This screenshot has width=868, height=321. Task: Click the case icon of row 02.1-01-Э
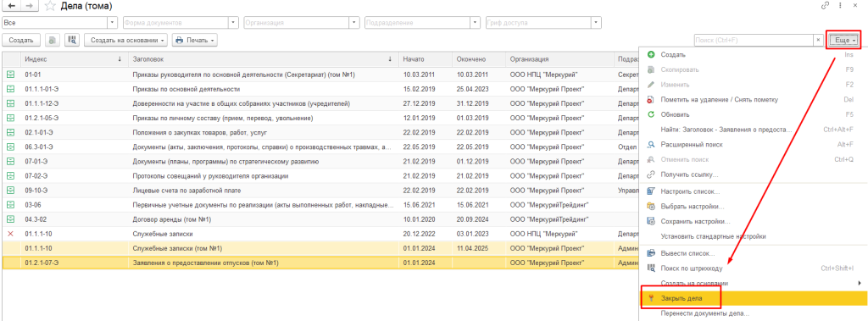[x=10, y=132]
